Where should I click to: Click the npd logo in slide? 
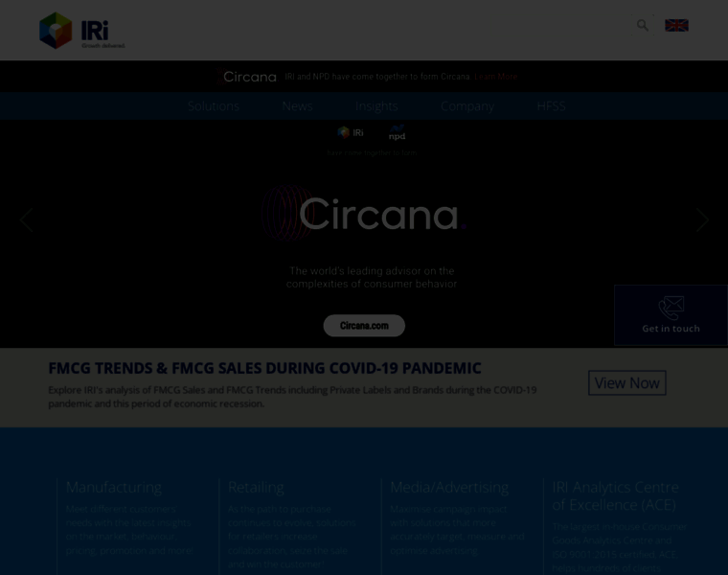click(397, 133)
